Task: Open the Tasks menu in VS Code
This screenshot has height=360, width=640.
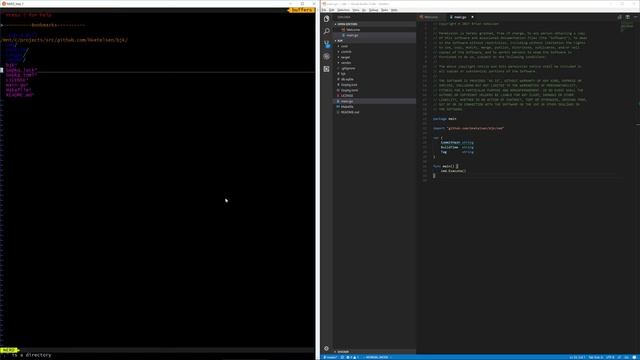Action: click(x=384, y=10)
